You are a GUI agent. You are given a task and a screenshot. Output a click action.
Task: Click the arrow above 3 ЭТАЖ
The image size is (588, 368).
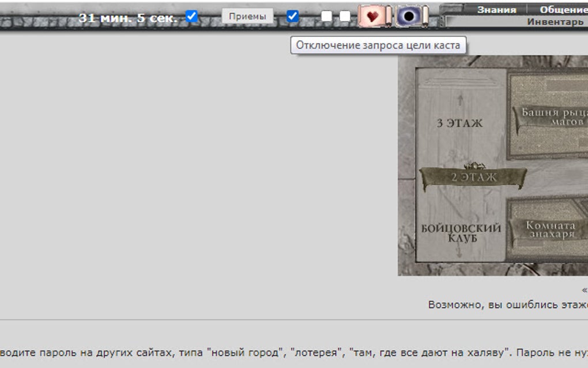click(x=459, y=101)
